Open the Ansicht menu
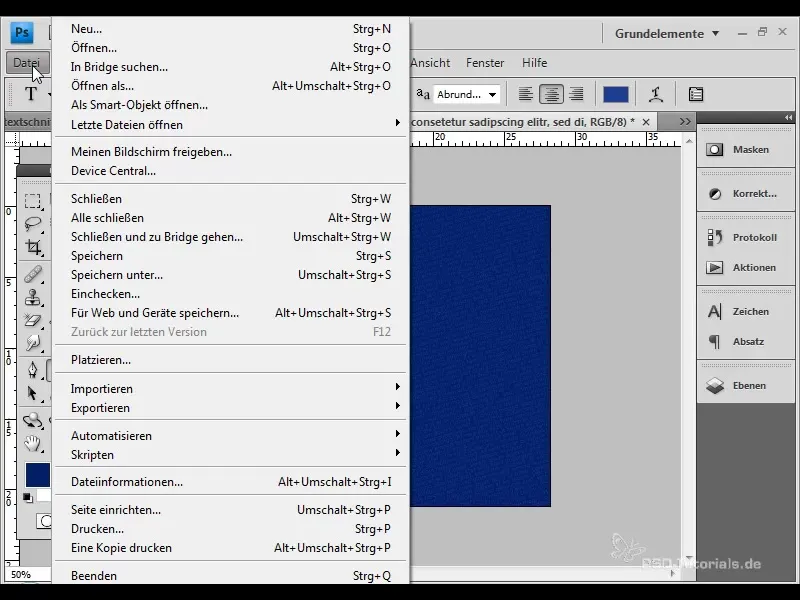The image size is (800, 600). coord(430,63)
